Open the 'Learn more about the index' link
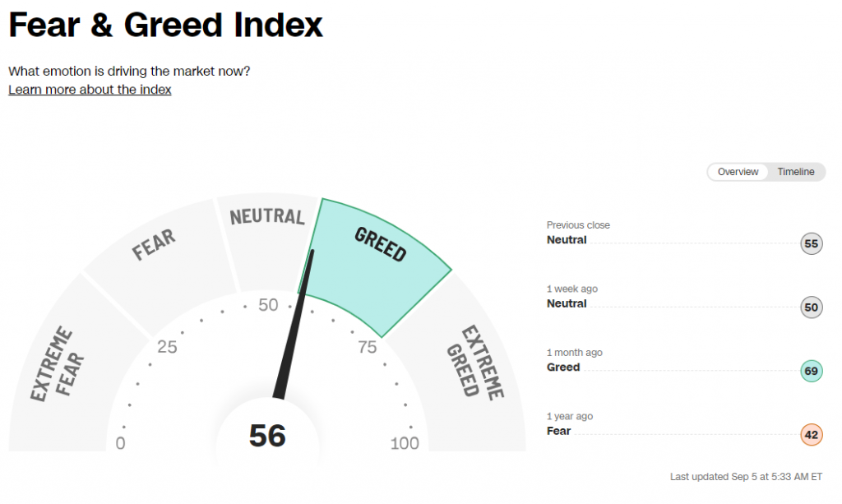 coord(90,90)
